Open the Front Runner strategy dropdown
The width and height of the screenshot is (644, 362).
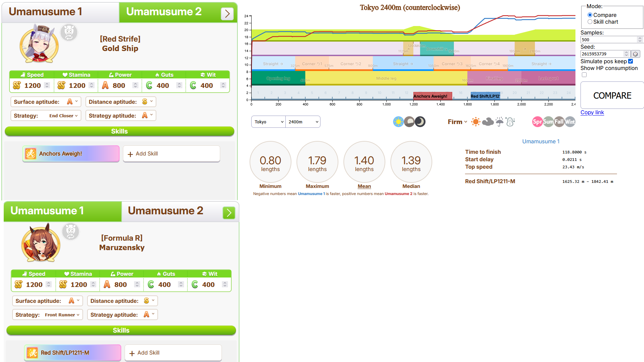(x=48, y=315)
